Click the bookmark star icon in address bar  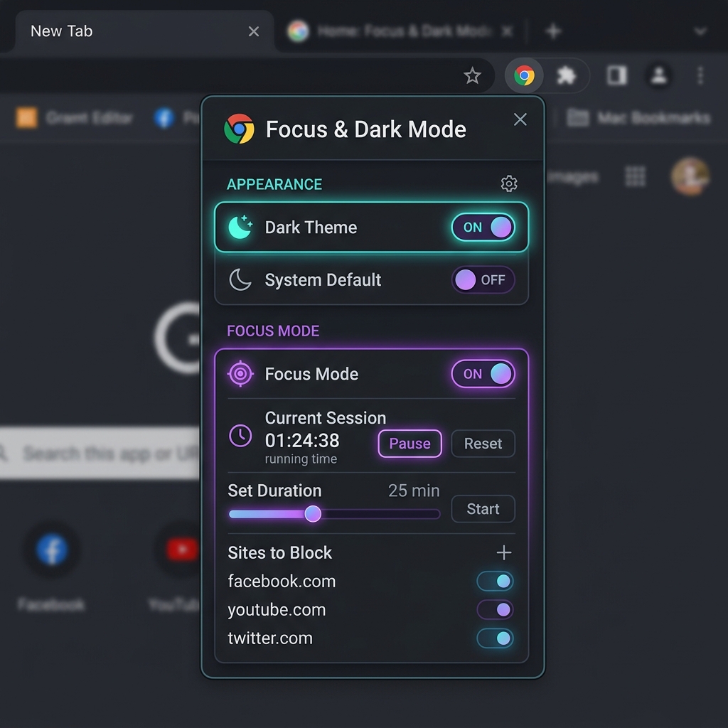pos(472,75)
